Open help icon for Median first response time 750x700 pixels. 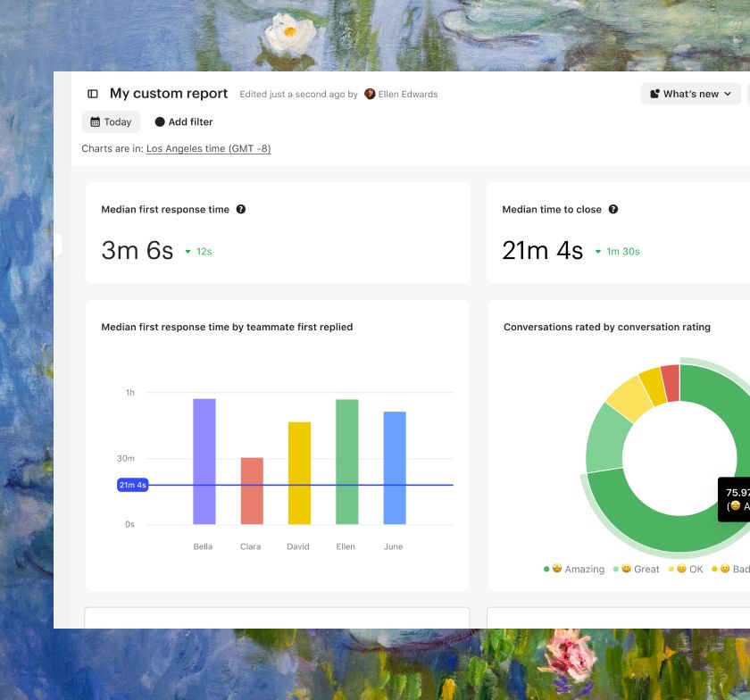click(241, 210)
